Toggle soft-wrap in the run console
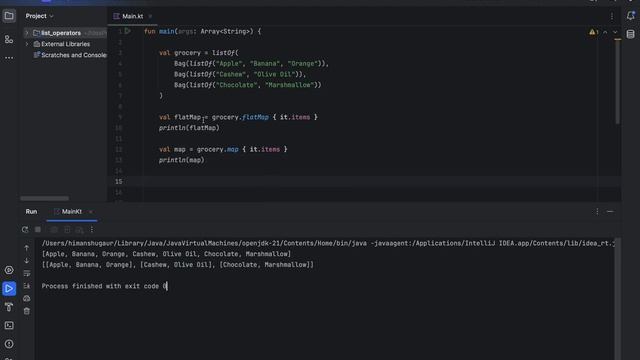Viewport: 640px width, 360px height. [27, 273]
